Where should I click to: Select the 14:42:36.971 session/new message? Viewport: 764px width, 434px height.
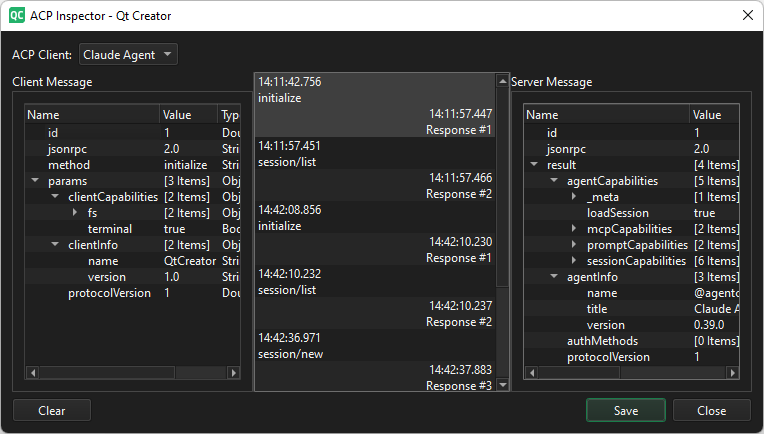pyautogui.click(x=375, y=345)
